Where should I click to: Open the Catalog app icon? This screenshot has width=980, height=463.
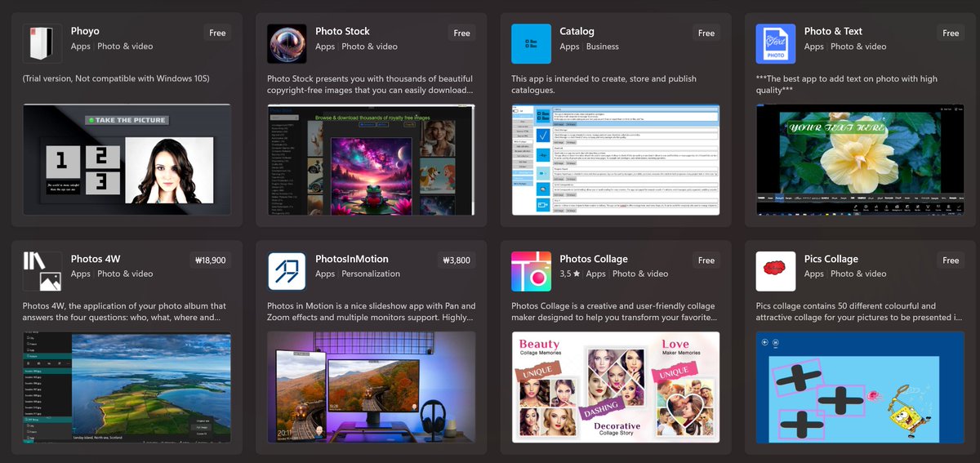pyautogui.click(x=531, y=44)
